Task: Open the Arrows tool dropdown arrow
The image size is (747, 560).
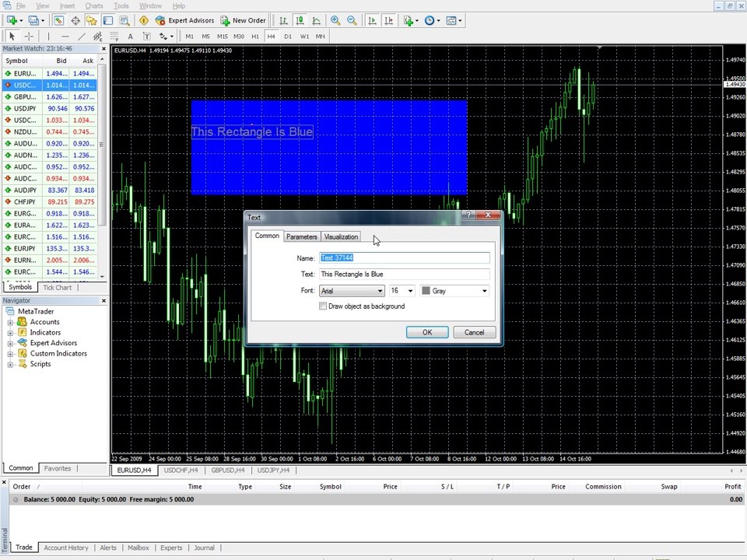Action: (171, 37)
